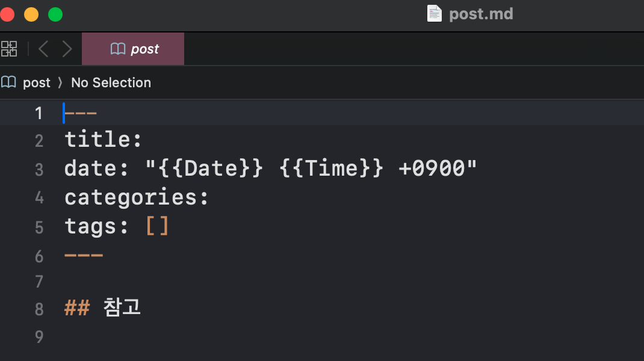The height and width of the screenshot is (361, 644).
Task: Go back with the left chevron
Action: 43,49
